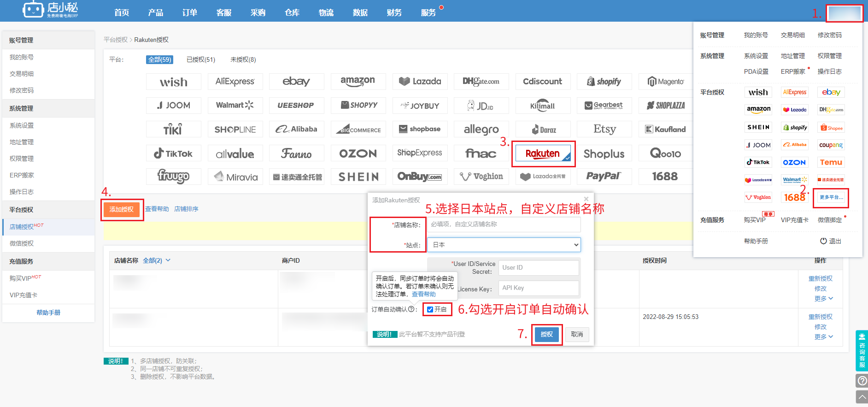Viewport: 868px width, 407px height.
Task: Open the 咨询客服 customer service widget
Action: coord(862,351)
